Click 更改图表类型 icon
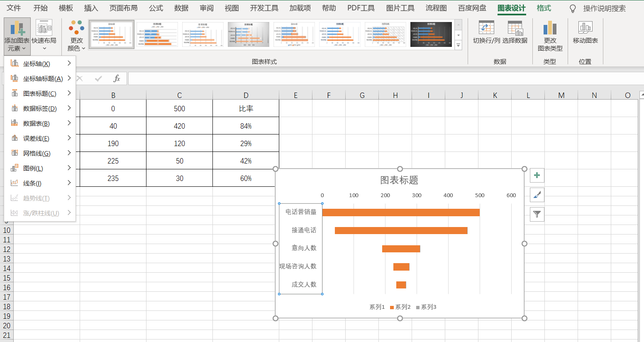This screenshot has height=342, width=644. click(550, 28)
